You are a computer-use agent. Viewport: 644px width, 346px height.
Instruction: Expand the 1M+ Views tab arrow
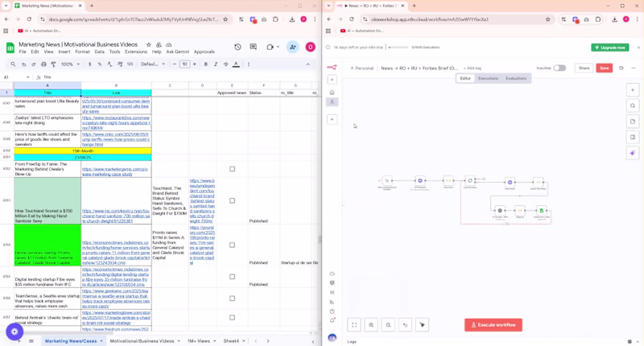[214, 341]
